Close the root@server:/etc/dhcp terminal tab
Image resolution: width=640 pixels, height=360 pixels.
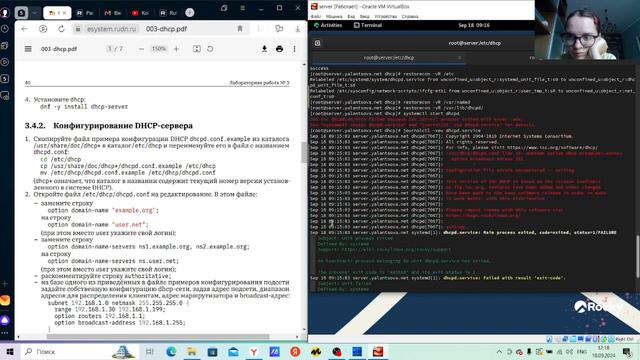pos(460,58)
